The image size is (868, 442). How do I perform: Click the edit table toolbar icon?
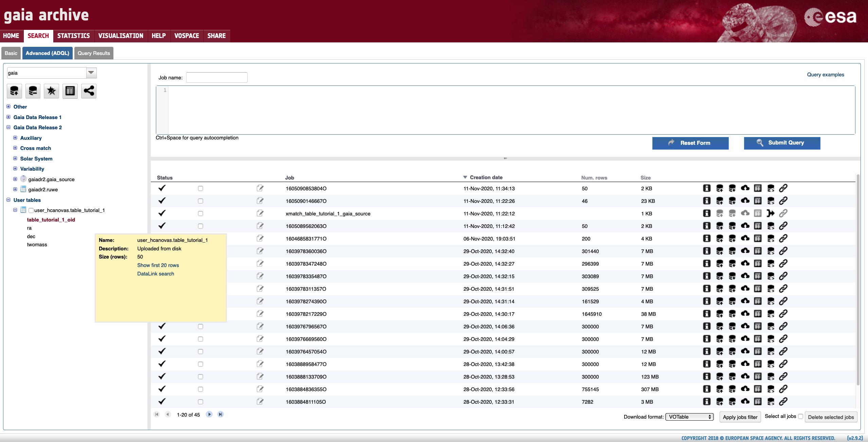(x=70, y=91)
